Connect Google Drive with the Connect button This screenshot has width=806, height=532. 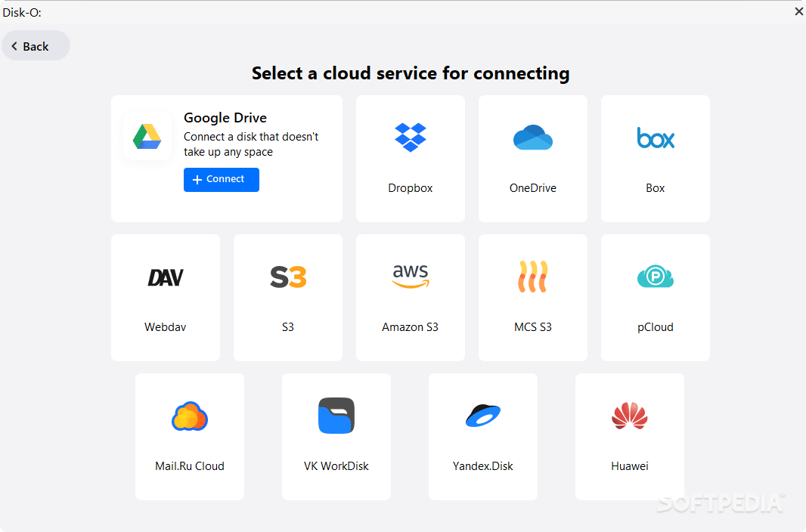coord(221,179)
